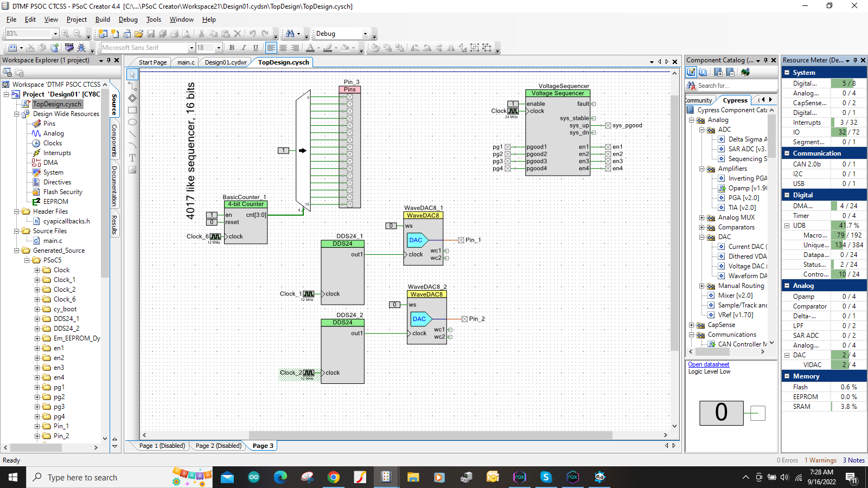Select the pointer arrow tool
Viewport: 868px width, 488px height.
click(x=132, y=74)
